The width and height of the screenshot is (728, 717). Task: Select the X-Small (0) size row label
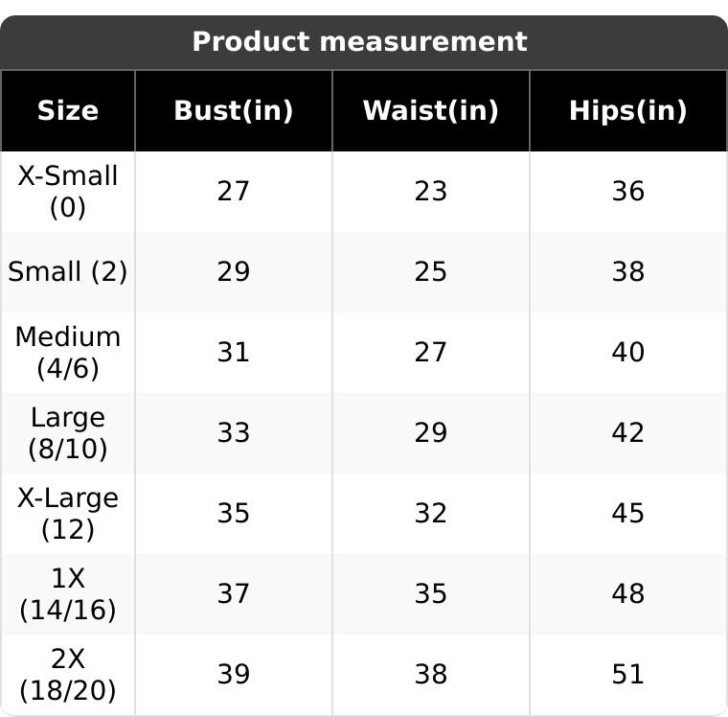(68, 192)
